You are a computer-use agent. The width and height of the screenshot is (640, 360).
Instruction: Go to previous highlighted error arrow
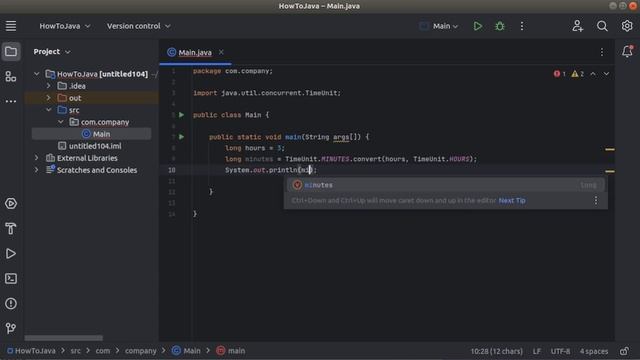point(593,74)
